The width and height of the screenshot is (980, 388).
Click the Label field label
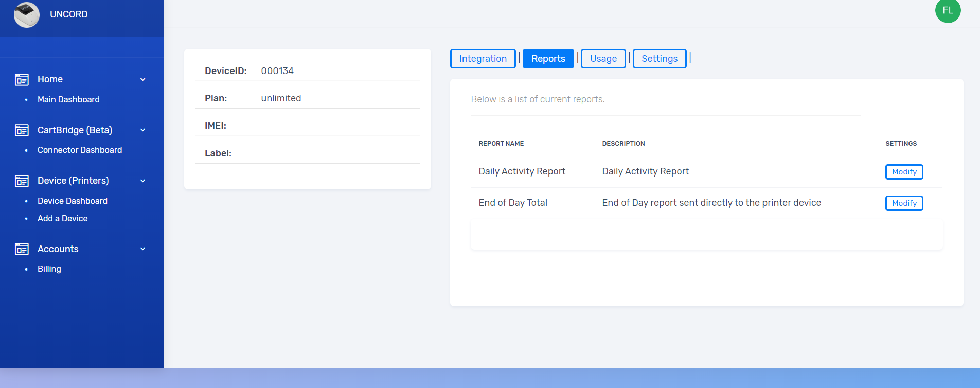point(218,153)
